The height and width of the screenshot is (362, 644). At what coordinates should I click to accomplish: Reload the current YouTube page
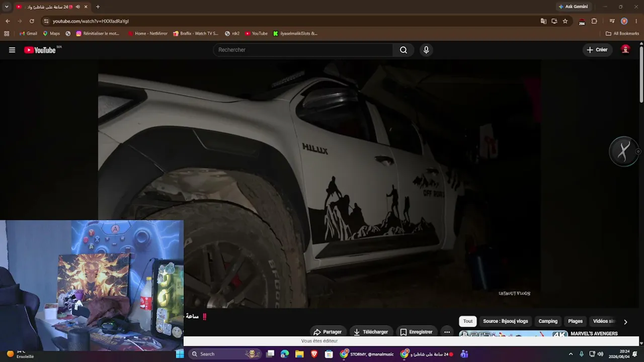click(32, 21)
